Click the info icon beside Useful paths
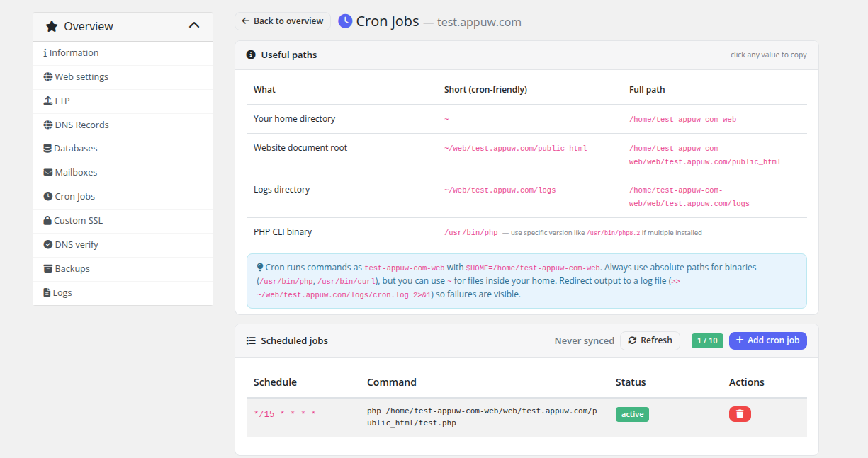 coord(251,55)
